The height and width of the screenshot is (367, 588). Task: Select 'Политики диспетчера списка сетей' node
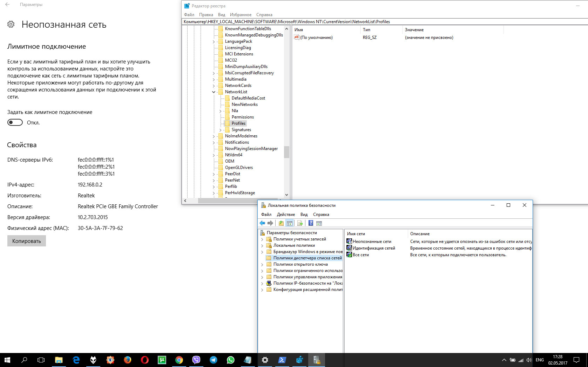tap(304, 258)
